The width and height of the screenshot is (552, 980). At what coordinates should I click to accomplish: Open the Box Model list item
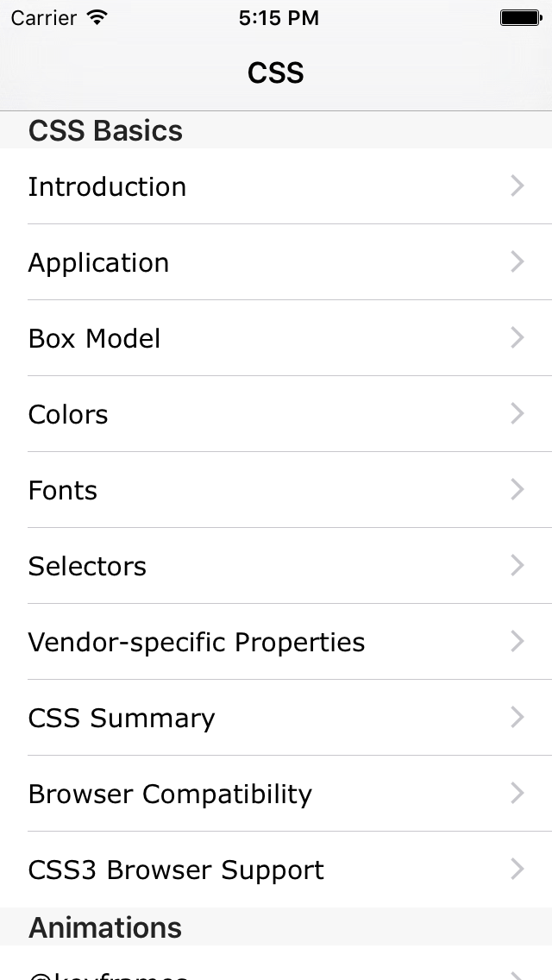[276, 337]
